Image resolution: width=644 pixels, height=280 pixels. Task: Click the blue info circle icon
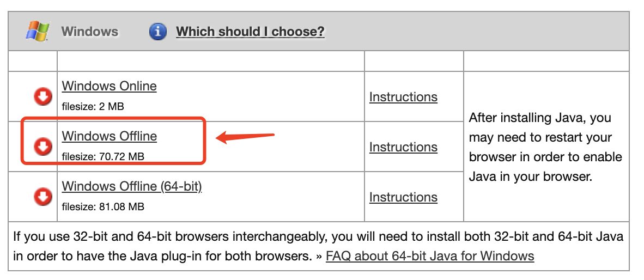tap(158, 31)
